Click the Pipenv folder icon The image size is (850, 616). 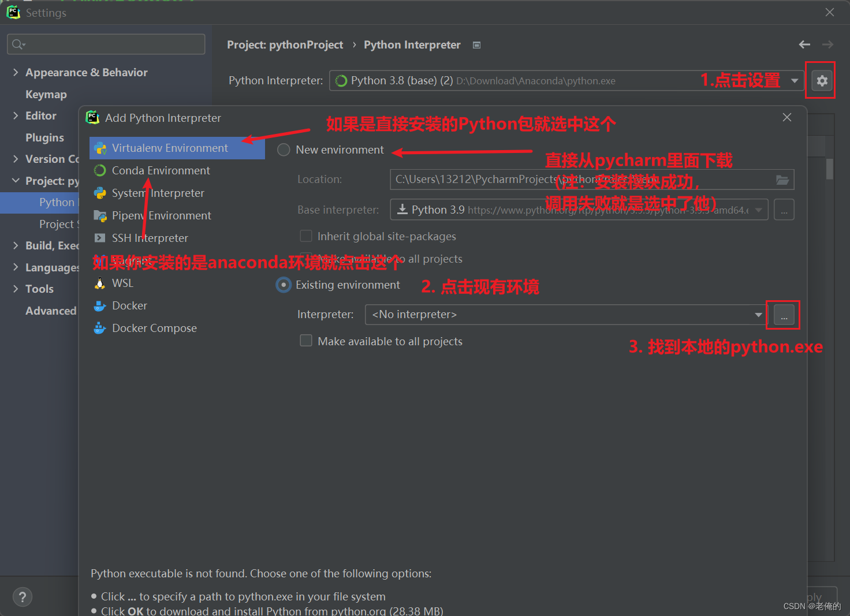pyautogui.click(x=100, y=216)
